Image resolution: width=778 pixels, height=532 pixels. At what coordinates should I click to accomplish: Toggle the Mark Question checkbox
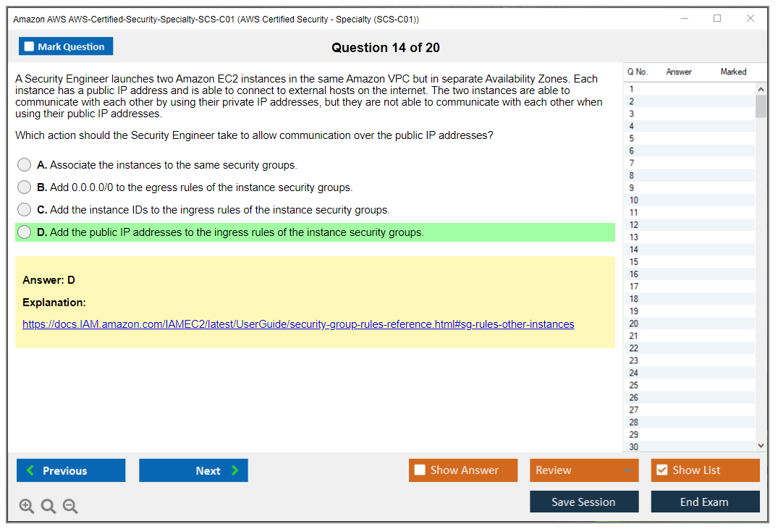pyautogui.click(x=30, y=47)
